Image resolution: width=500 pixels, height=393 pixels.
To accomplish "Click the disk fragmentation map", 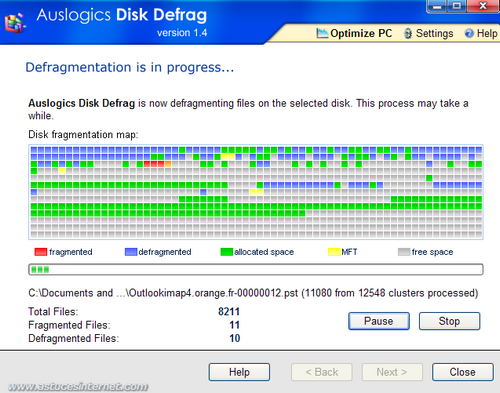I will 256,192.
